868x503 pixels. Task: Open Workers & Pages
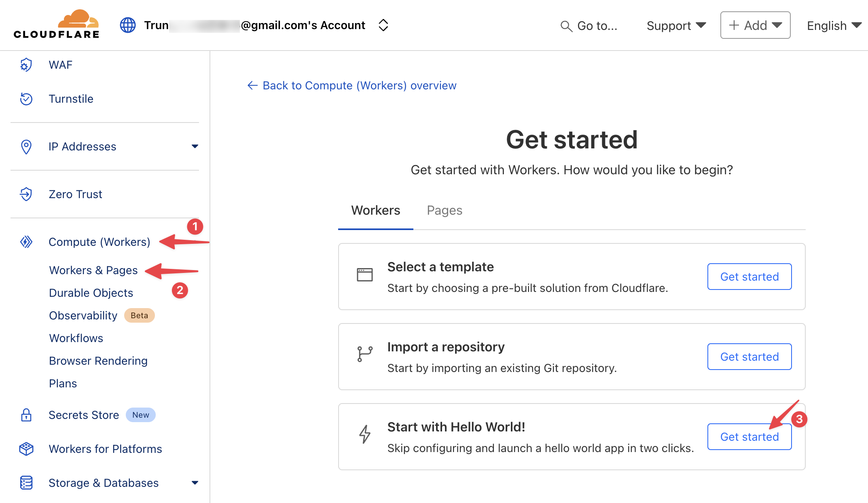(93, 270)
